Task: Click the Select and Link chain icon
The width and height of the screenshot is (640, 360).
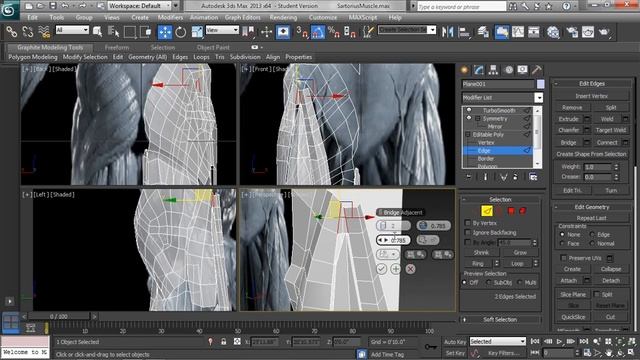Action: coord(11,32)
